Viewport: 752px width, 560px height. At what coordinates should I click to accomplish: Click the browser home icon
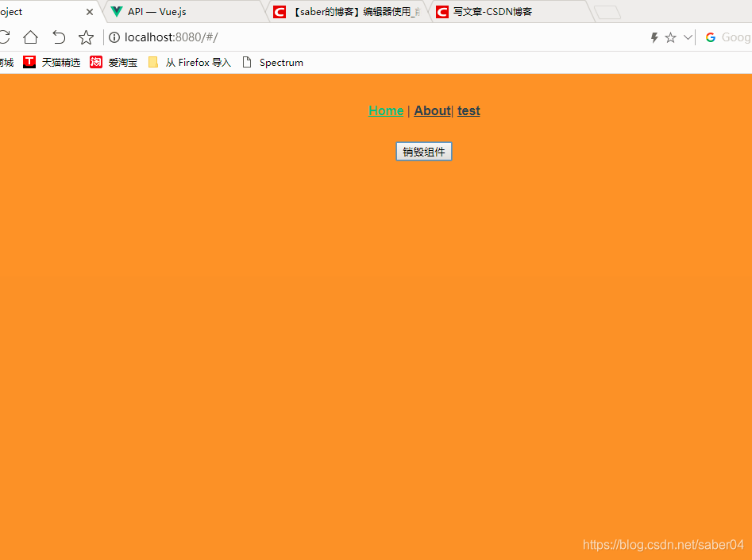(x=30, y=37)
